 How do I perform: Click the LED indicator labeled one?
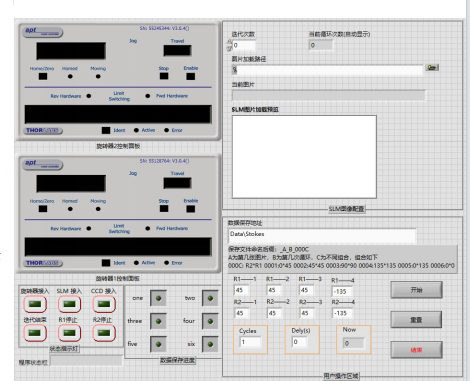158,298
